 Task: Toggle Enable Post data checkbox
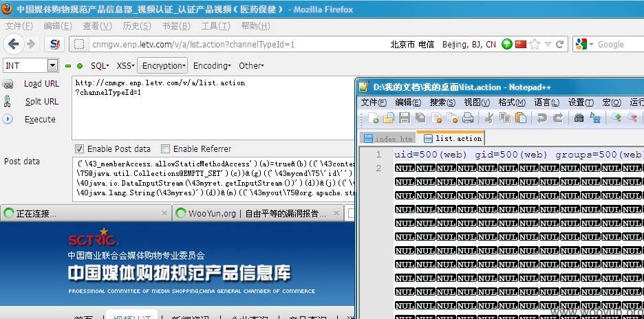click(80, 148)
